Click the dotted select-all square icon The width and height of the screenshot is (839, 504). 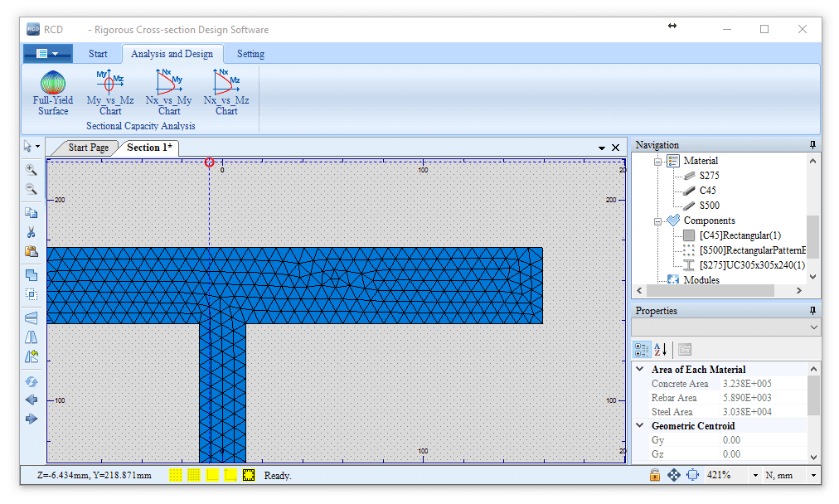point(31,293)
